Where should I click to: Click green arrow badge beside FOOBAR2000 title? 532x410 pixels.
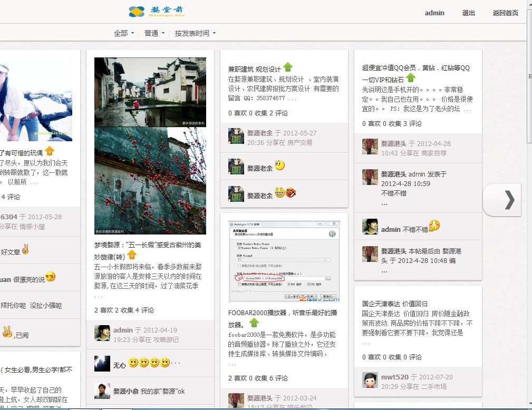[254, 323]
